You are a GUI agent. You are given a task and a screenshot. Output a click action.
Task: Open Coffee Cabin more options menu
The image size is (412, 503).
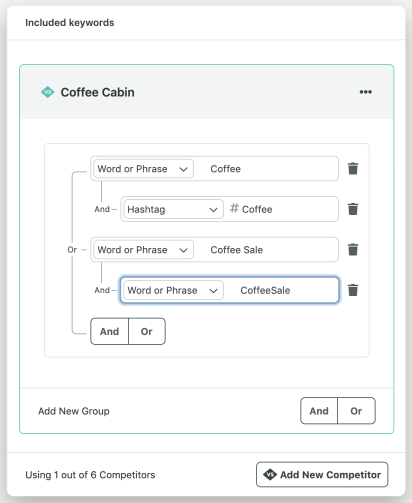click(366, 92)
